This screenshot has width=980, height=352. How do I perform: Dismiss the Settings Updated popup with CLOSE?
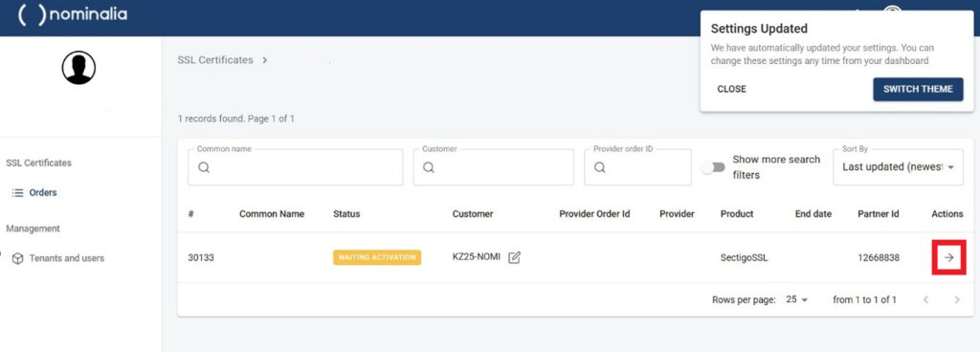tap(732, 89)
